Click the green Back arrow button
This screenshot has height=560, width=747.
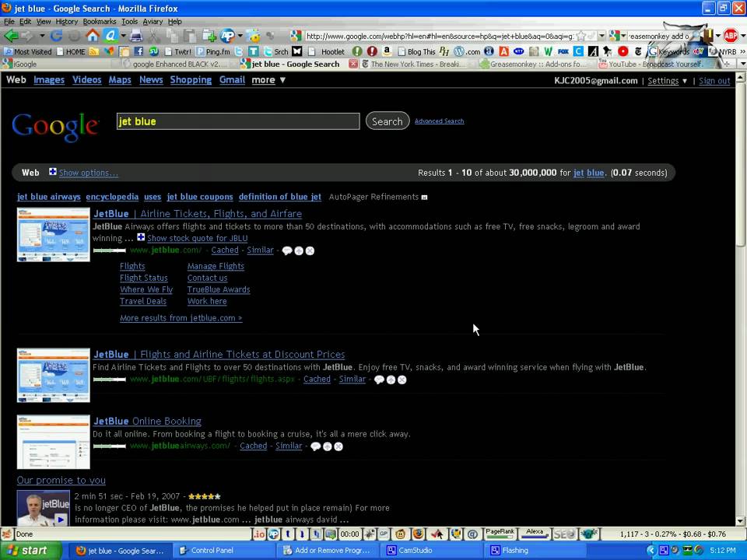pyautogui.click(x=10, y=36)
